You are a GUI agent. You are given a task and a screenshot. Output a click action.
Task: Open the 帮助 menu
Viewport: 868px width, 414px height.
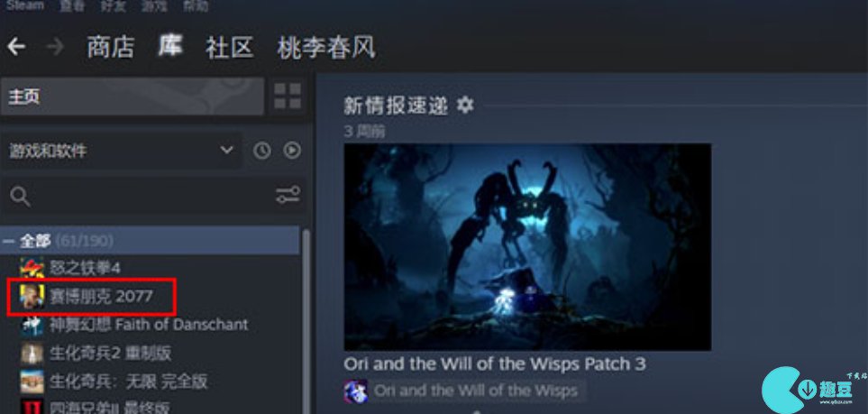[196, 5]
